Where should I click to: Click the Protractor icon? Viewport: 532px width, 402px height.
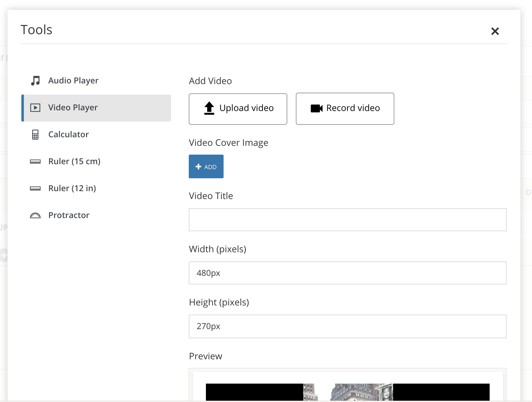point(35,215)
